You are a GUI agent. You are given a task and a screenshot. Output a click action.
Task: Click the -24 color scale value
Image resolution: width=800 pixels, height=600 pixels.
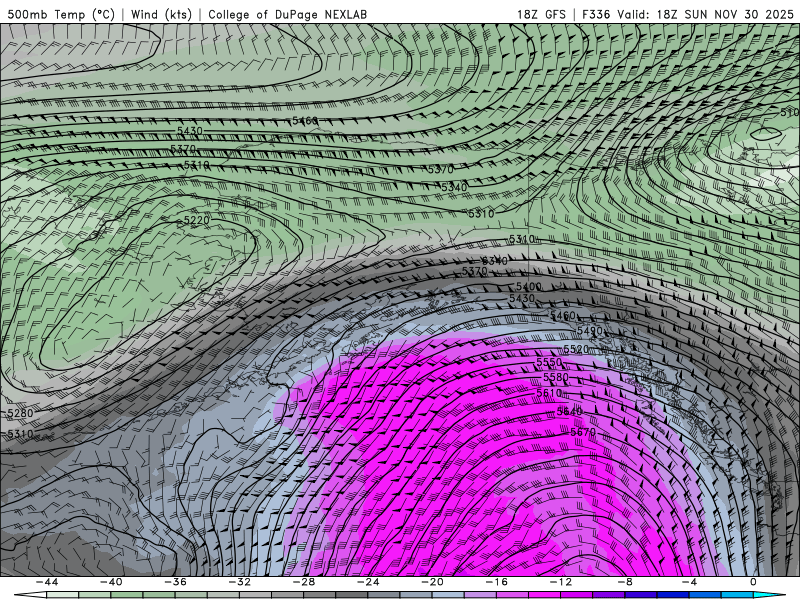click(368, 582)
